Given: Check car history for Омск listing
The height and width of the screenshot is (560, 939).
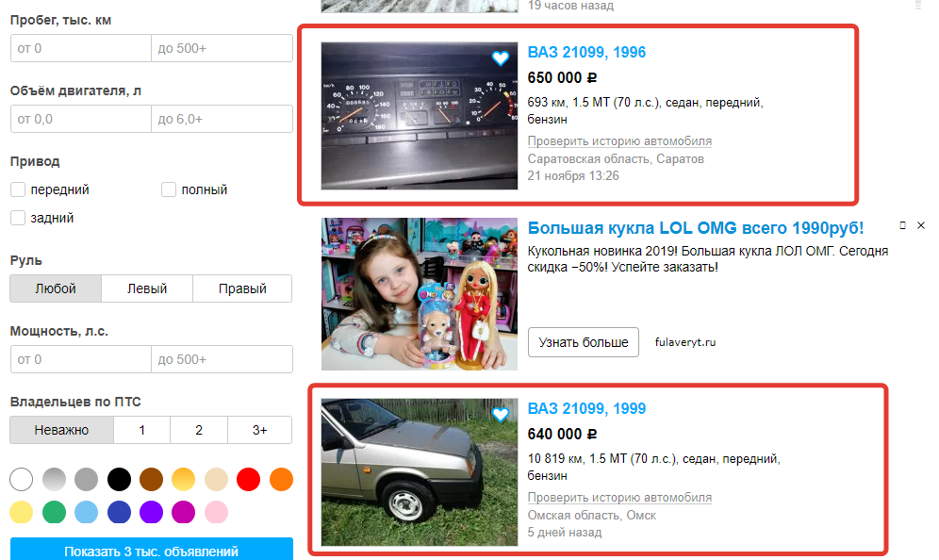Looking at the screenshot, I should pos(619,498).
